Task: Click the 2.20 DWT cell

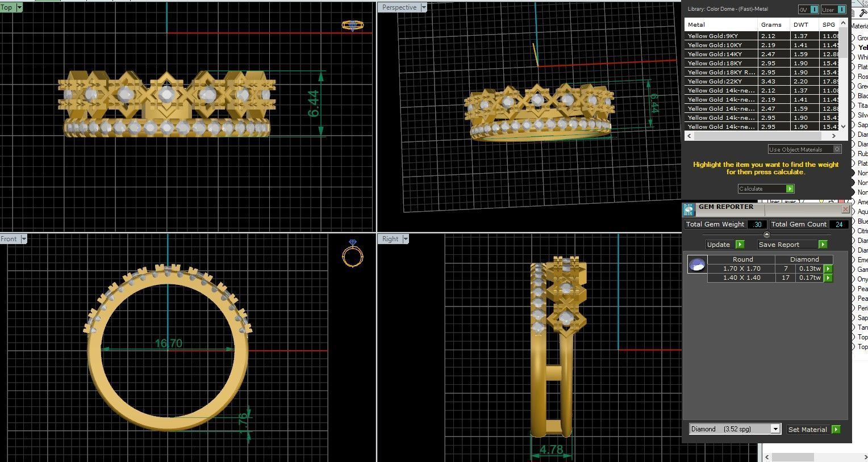Action: 804,81
